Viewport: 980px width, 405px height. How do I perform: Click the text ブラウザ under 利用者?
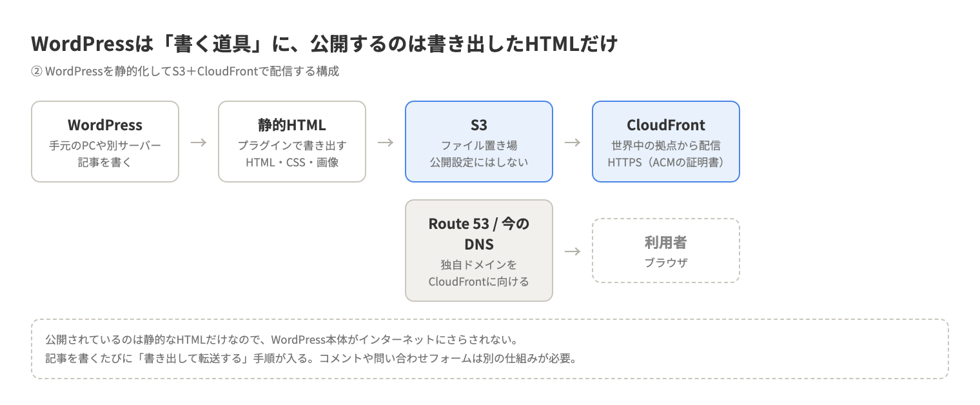666,263
